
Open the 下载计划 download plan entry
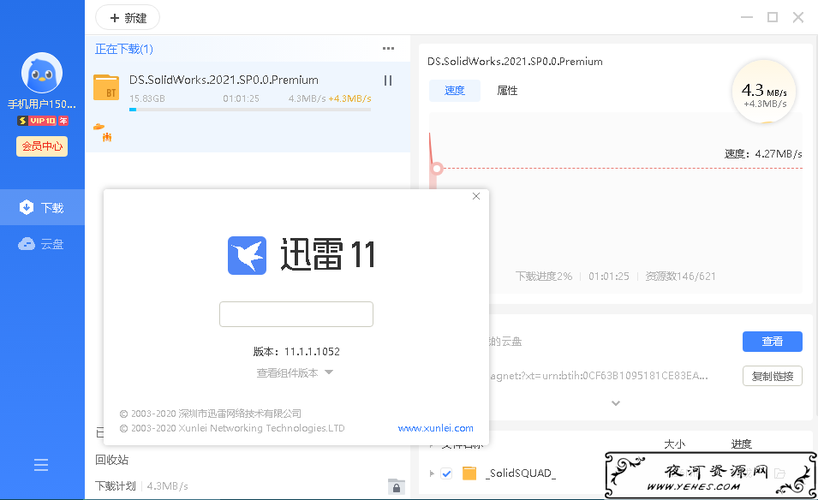[115, 486]
